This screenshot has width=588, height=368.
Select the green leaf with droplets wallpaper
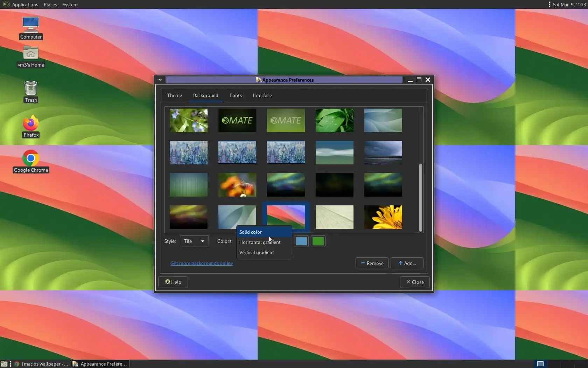[x=335, y=120]
